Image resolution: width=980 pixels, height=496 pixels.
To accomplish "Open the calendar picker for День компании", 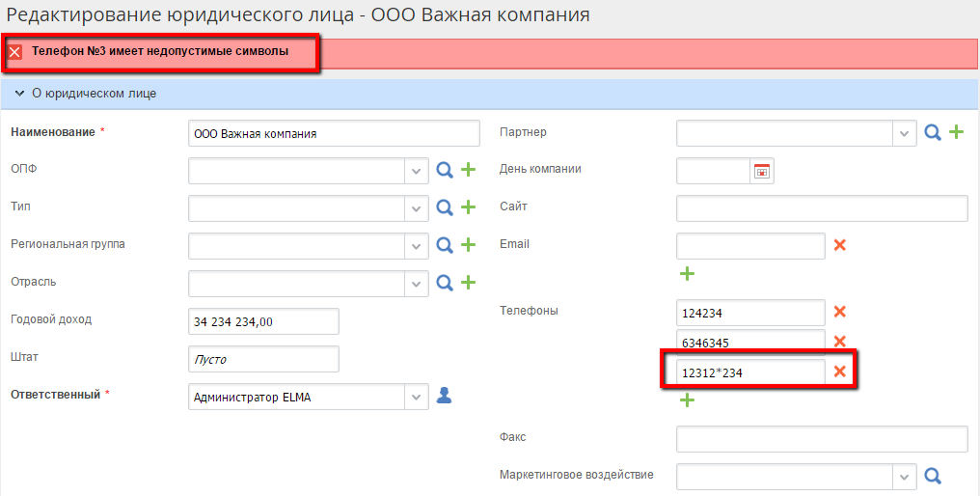I will tap(762, 171).
